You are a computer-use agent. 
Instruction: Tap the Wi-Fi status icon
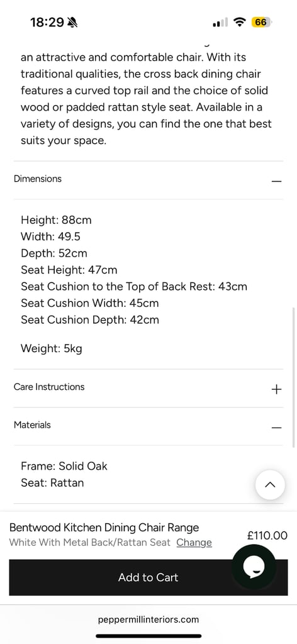pyautogui.click(x=238, y=22)
